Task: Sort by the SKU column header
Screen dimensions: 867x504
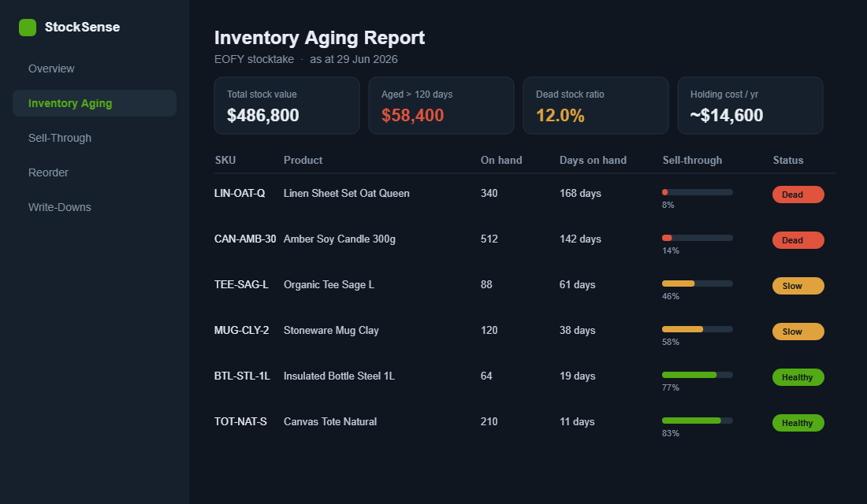Action: (x=225, y=161)
